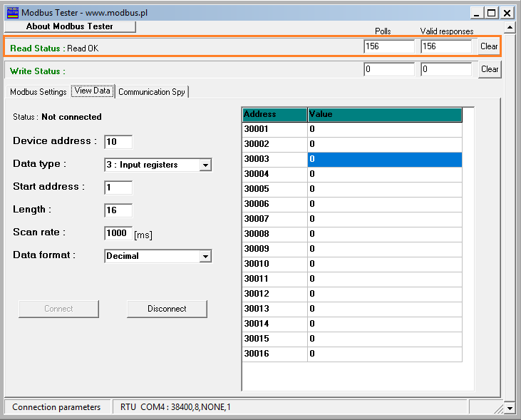Click the disabled Connect button

[x=59, y=309]
